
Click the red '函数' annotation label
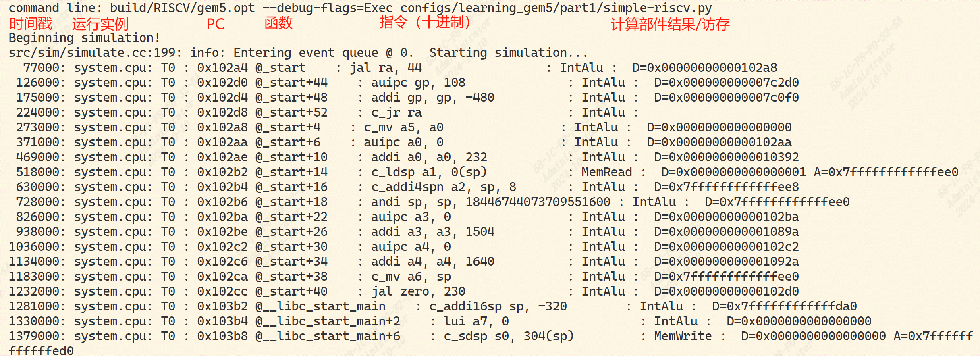(278, 23)
